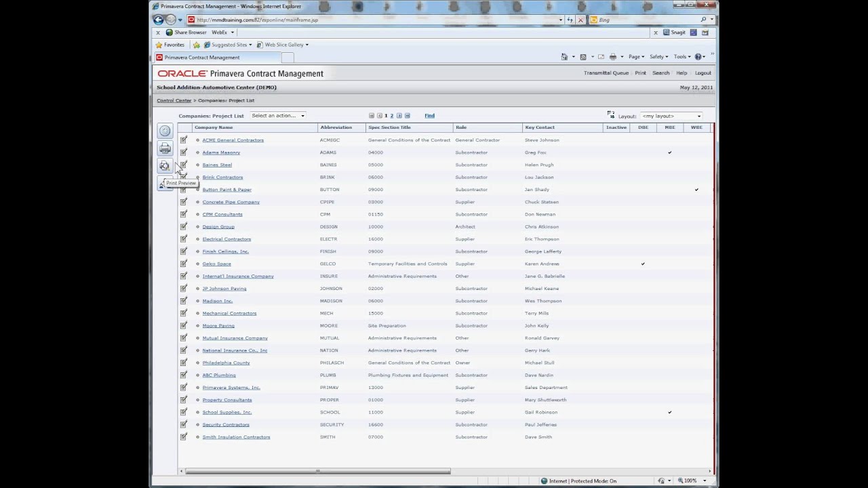Open edit icon for Gelco Space row
This screenshot has height=488, width=868.
pos(183,264)
